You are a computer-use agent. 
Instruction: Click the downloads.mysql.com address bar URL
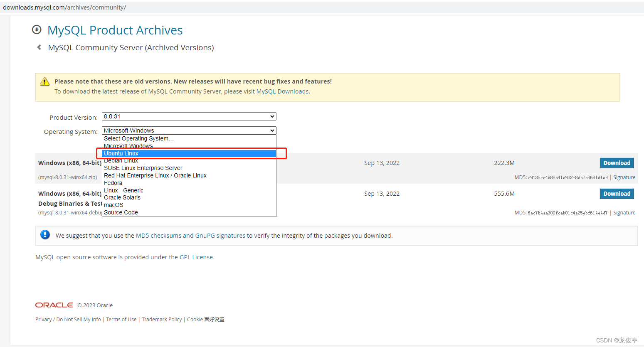tap(64, 7)
